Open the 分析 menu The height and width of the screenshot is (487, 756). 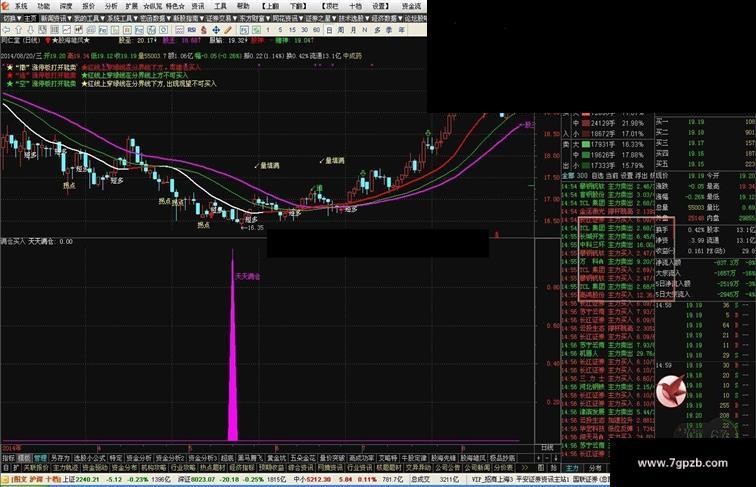pos(110,6)
